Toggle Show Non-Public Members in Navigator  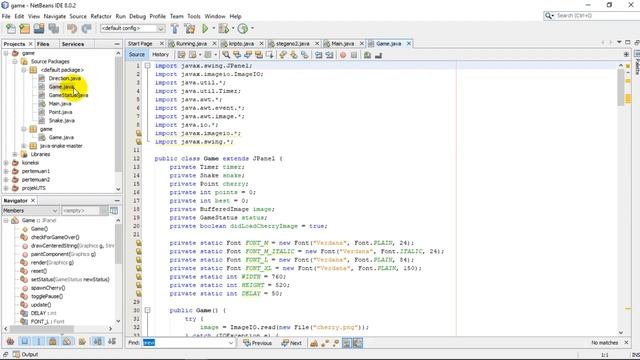[x=53, y=341]
